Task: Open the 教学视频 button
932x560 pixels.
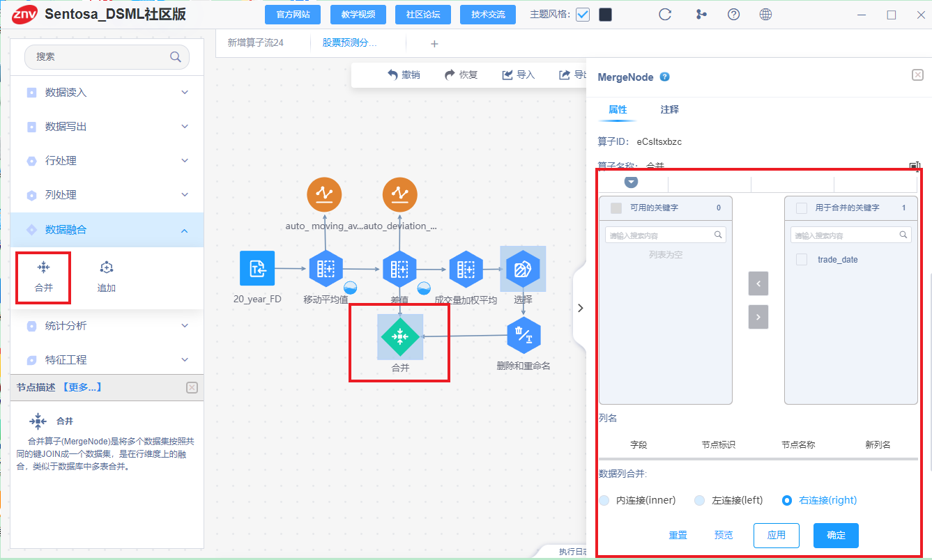Action: [x=358, y=15]
